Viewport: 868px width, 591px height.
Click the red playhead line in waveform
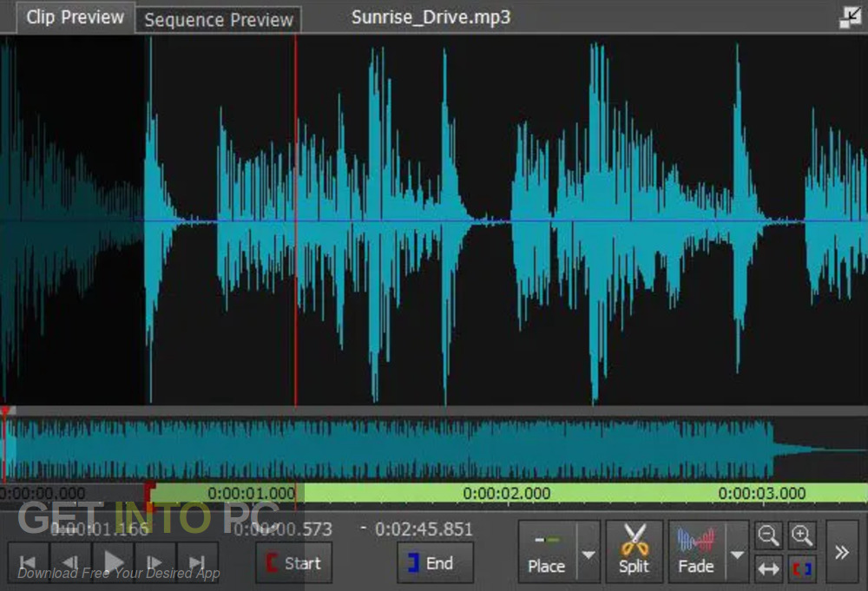296,221
